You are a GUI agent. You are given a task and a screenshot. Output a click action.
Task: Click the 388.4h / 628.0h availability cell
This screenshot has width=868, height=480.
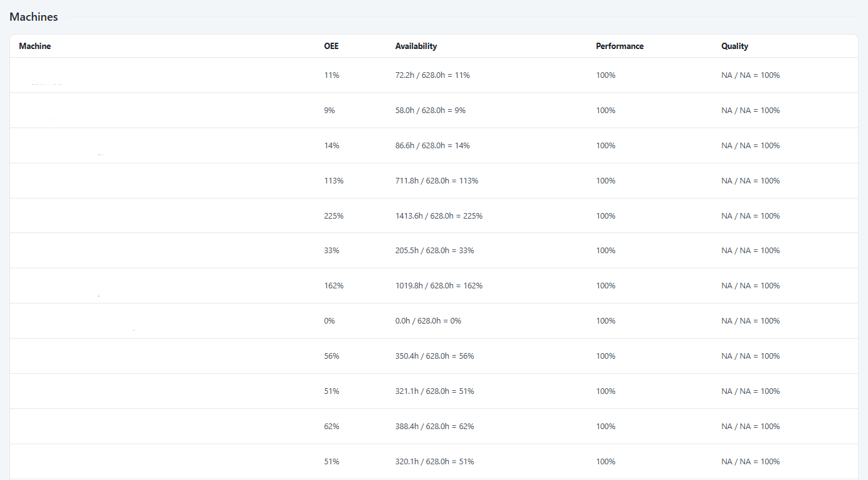(x=435, y=427)
